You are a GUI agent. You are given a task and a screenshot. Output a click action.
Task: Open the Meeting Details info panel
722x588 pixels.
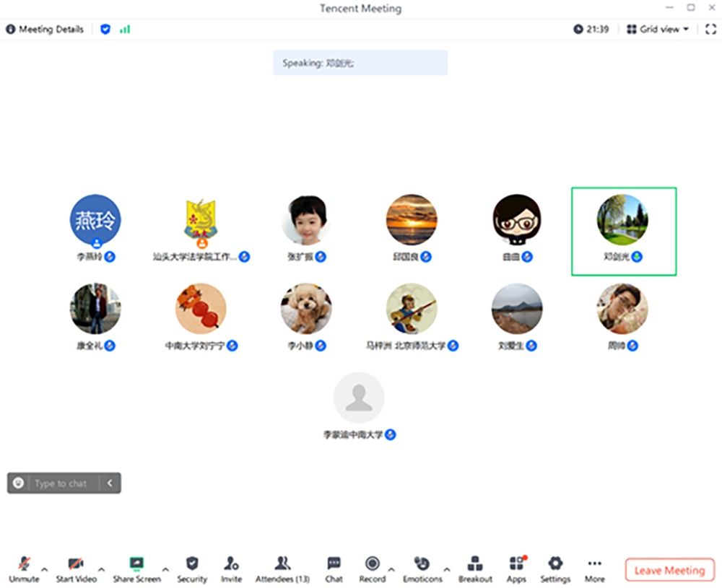click(45, 30)
